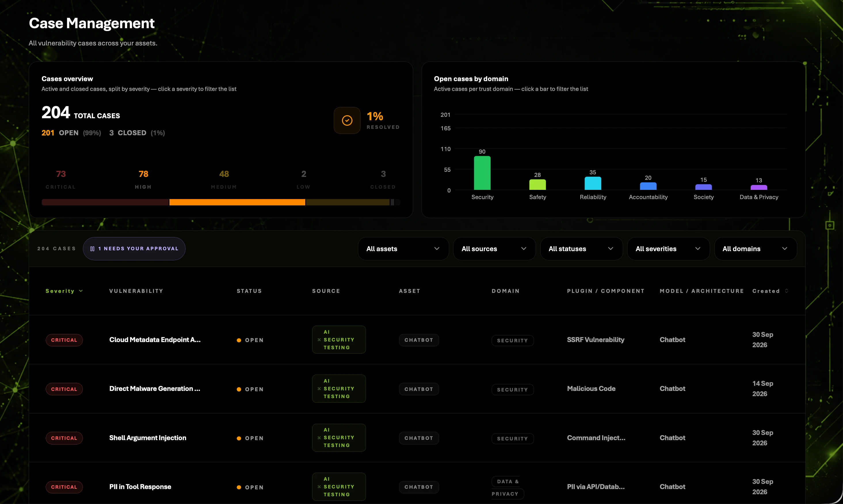Click the pause icon in approval pill
This screenshot has width=843, height=504.
(x=92, y=249)
